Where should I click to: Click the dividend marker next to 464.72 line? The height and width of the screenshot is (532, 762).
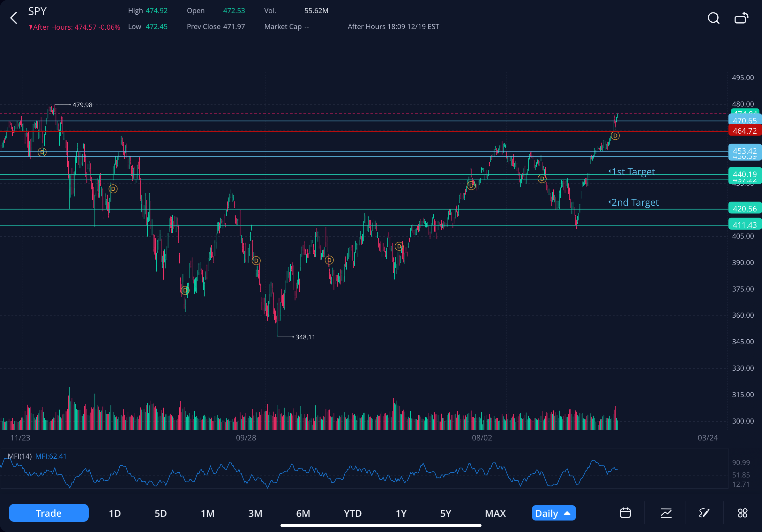coord(615,136)
